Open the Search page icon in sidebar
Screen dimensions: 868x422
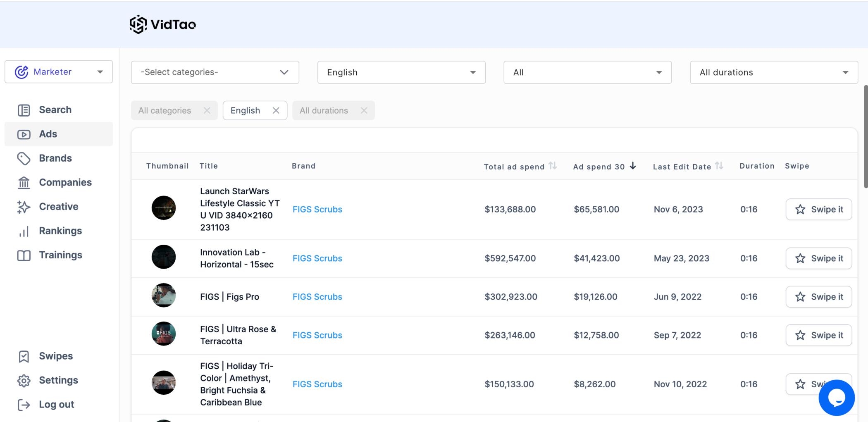coord(24,110)
